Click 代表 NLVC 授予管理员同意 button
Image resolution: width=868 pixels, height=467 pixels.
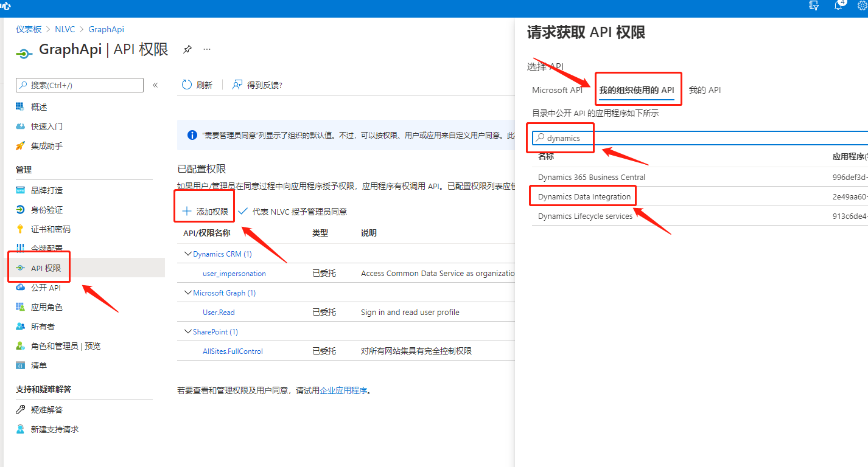tap(293, 212)
